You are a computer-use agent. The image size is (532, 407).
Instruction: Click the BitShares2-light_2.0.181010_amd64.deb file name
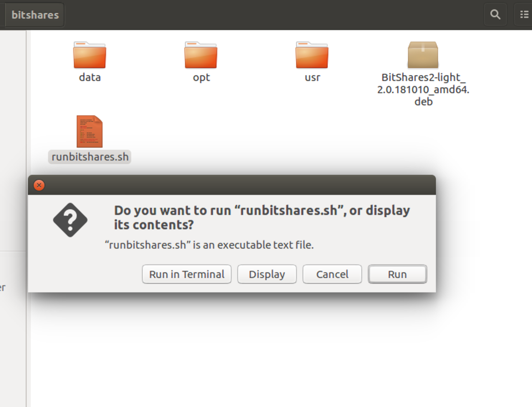click(x=423, y=89)
